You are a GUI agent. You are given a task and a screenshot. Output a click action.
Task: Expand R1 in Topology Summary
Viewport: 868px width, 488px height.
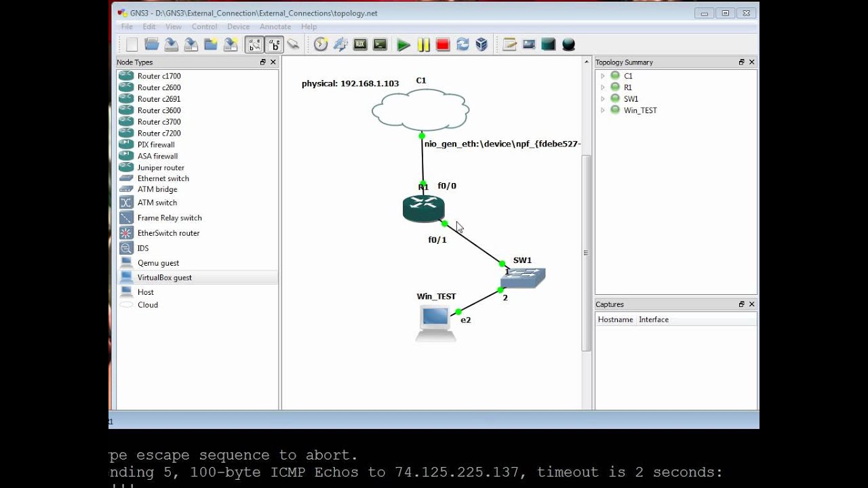coord(602,87)
